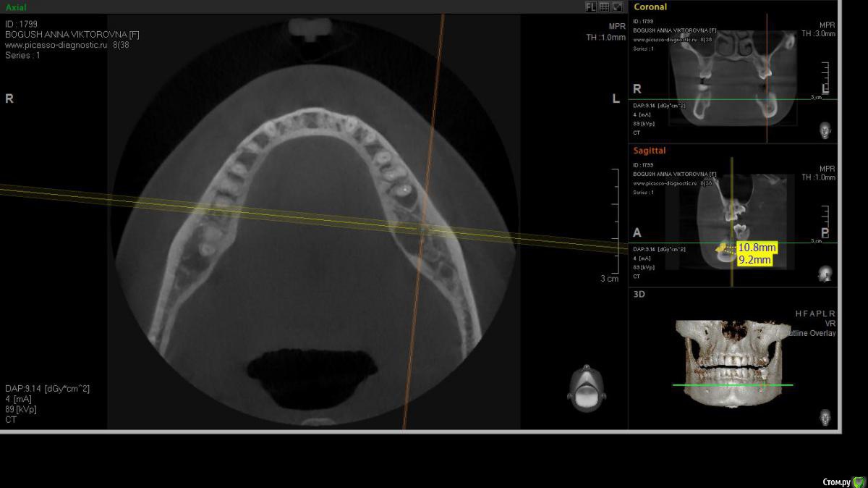Click the TH :1.0mm thickness in Axial view
The image size is (868, 488).
[x=605, y=38]
